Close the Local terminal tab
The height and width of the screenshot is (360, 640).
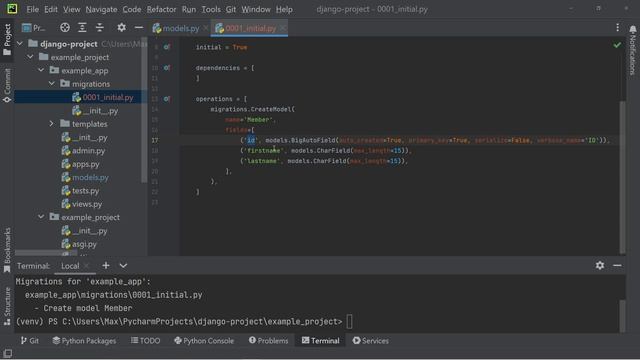coord(87,266)
